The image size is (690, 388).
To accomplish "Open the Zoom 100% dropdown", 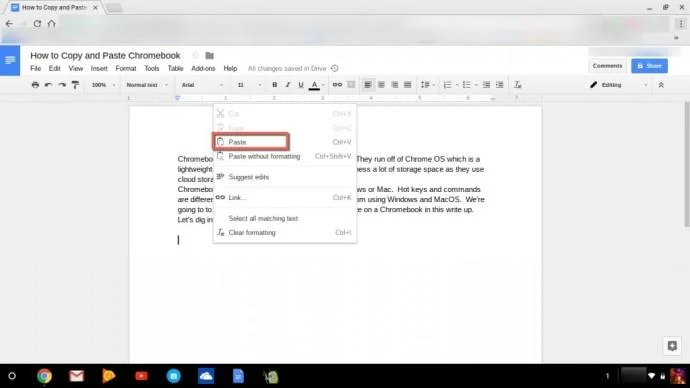I will 103,85.
